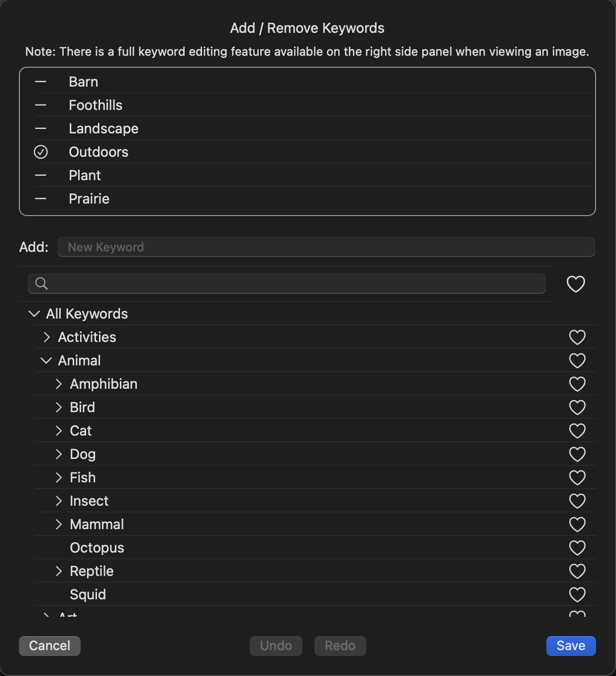This screenshot has width=616, height=676.
Task: Save the keyword changes
Action: click(x=570, y=646)
